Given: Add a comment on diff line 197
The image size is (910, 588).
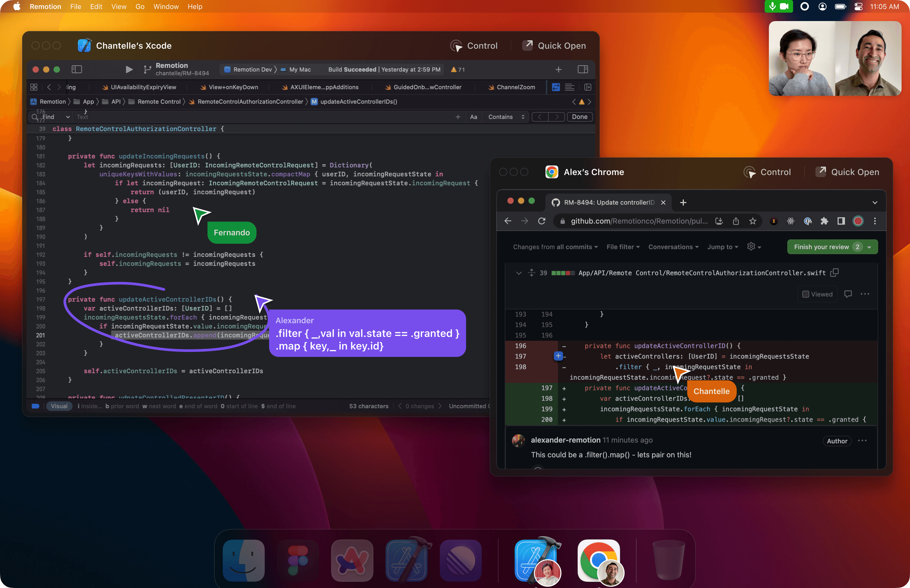Looking at the screenshot, I should click(x=558, y=356).
